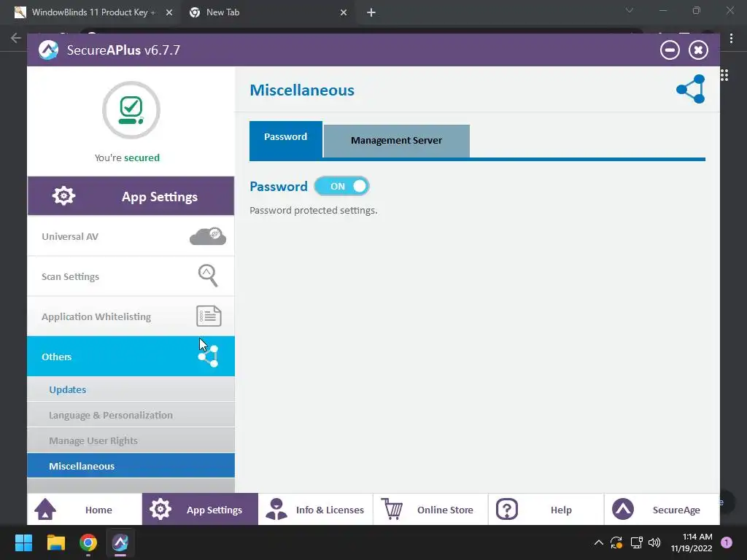The width and height of the screenshot is (747, 560).
Task: Open SecureAge in bottom navigation
Action: [662, 510]
